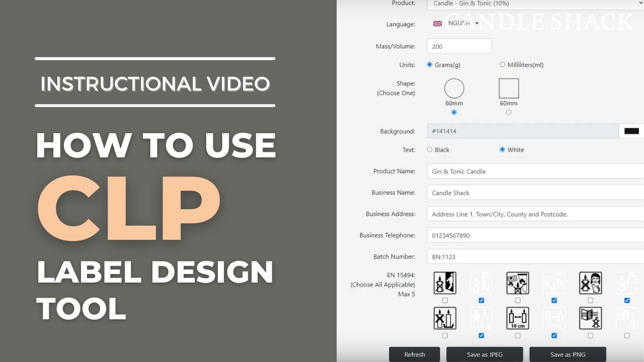644x362 pixels.
Task: Click the 'Batch Number:' label
Action: 394,256
